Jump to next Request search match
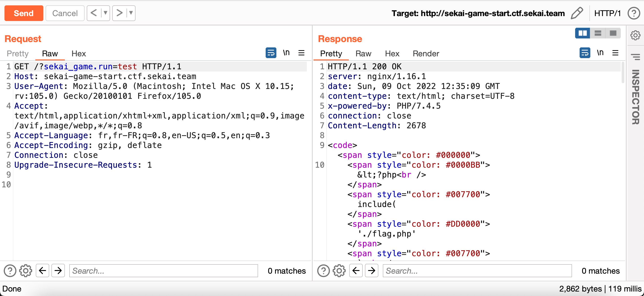This screenshot has width=644, height=296. coord(58,271)
